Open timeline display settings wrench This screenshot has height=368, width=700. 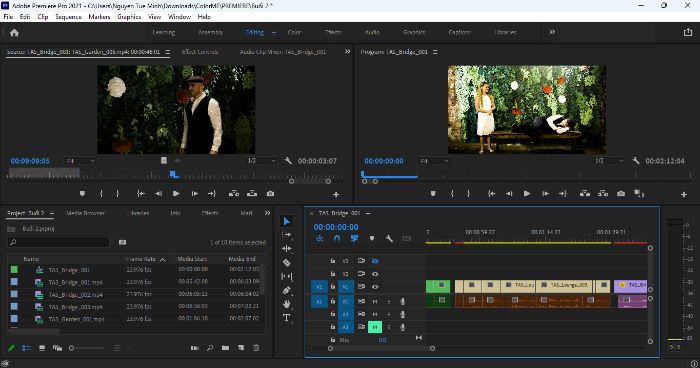[x=389, y=238]
